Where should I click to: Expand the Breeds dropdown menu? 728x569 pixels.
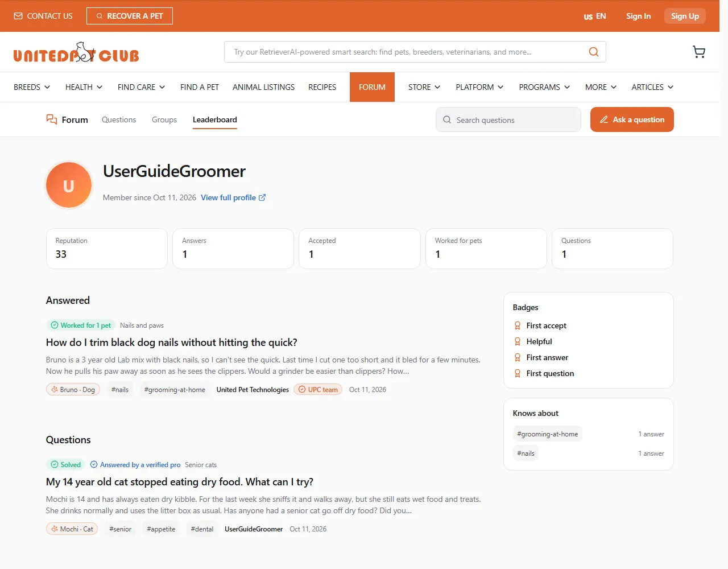coord(32,87)
